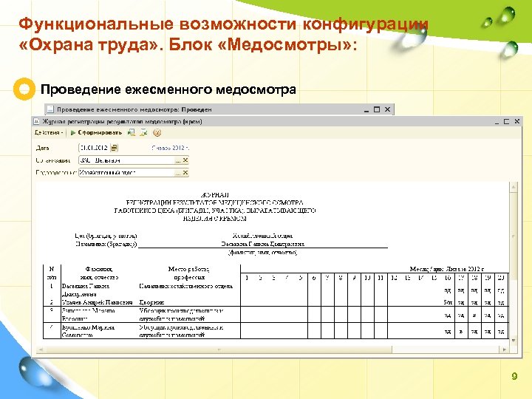Maximize the Проведение ежесменного медосмотра window
532x399 pixels.
pos(377,109)
